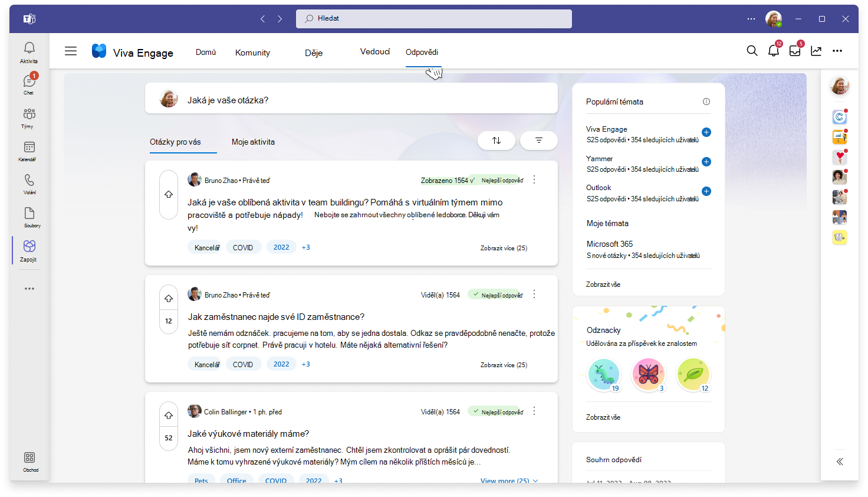Open options menu on ID zaměstnance post
The image size is (868, 497).
[534, 294]
